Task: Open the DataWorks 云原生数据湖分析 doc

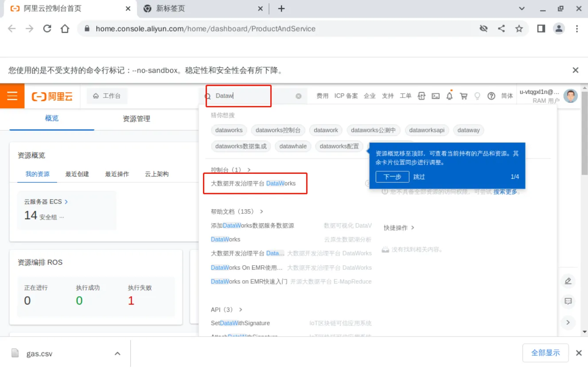Action: (226, 239)
